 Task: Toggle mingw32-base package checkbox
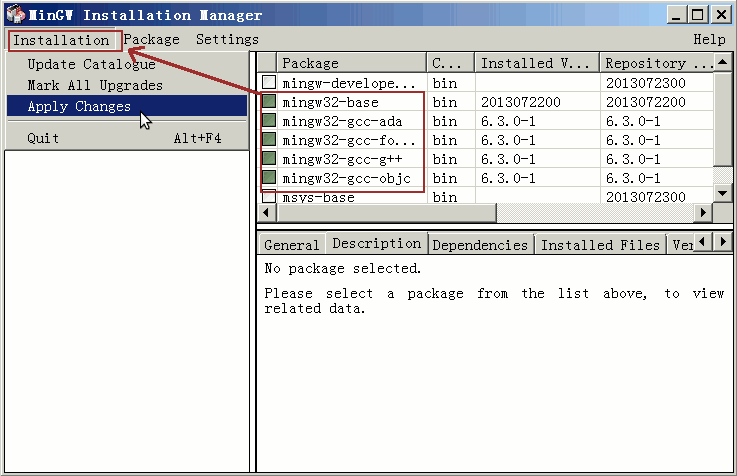(x=269, y=101)
